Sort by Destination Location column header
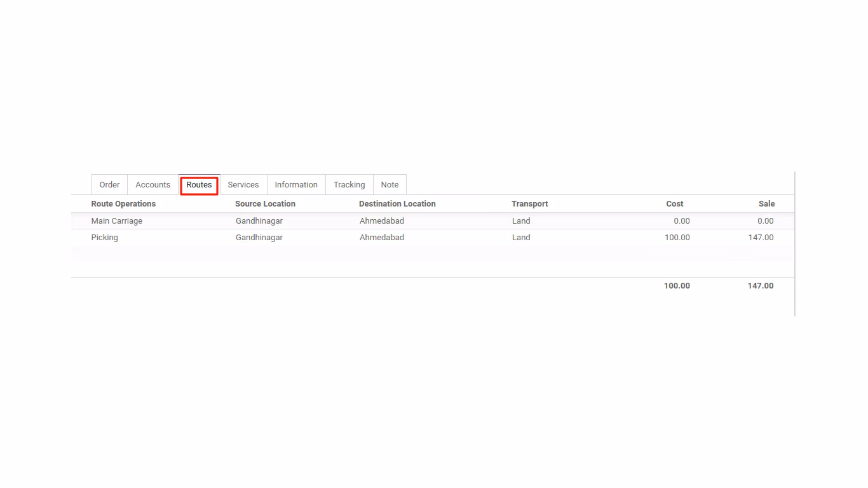The width and height of the screenshot is (868, 488). (x=397, y=204)
